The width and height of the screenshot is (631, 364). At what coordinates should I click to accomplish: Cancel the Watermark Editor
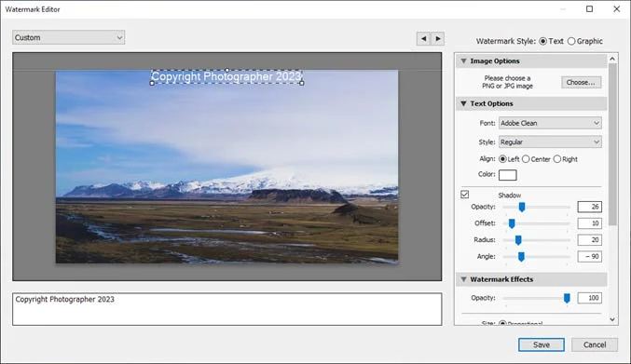(595, 344)
